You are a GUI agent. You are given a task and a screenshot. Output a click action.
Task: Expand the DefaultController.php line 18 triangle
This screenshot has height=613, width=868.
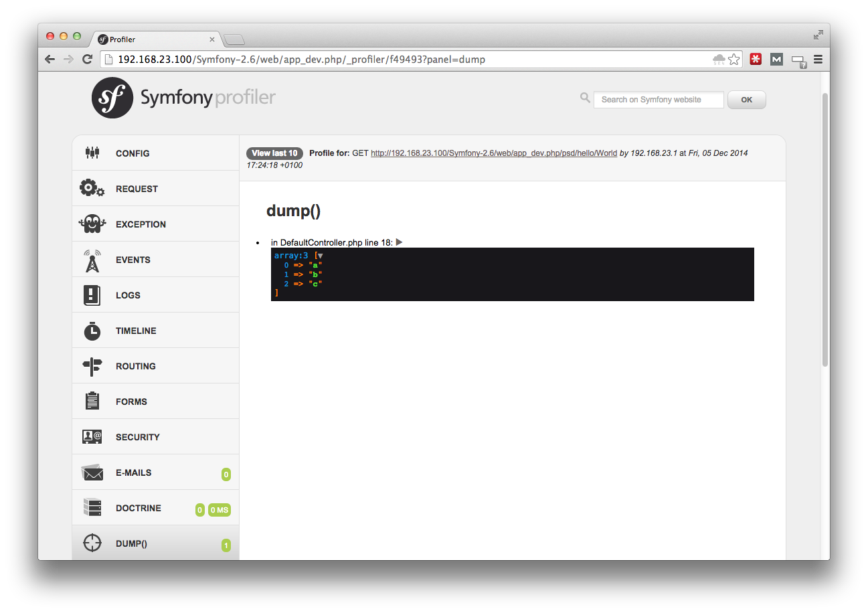tap(400, 242)
